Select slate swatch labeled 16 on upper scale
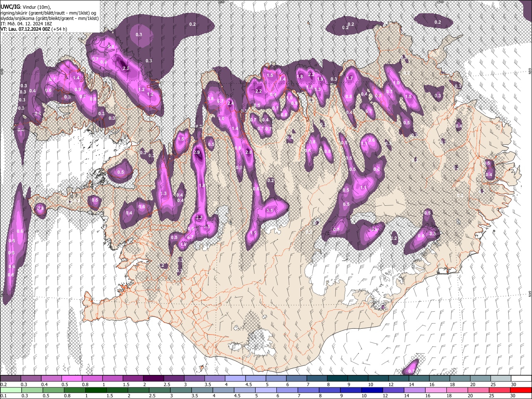 coord(440,379)
